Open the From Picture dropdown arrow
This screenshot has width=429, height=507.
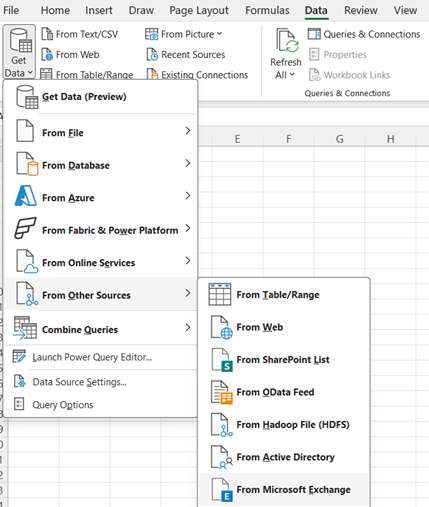pos(219,34)
